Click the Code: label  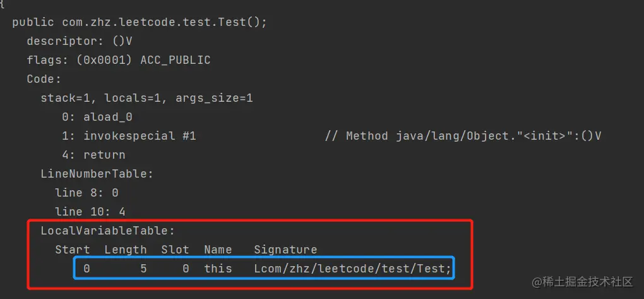(44, 79)
